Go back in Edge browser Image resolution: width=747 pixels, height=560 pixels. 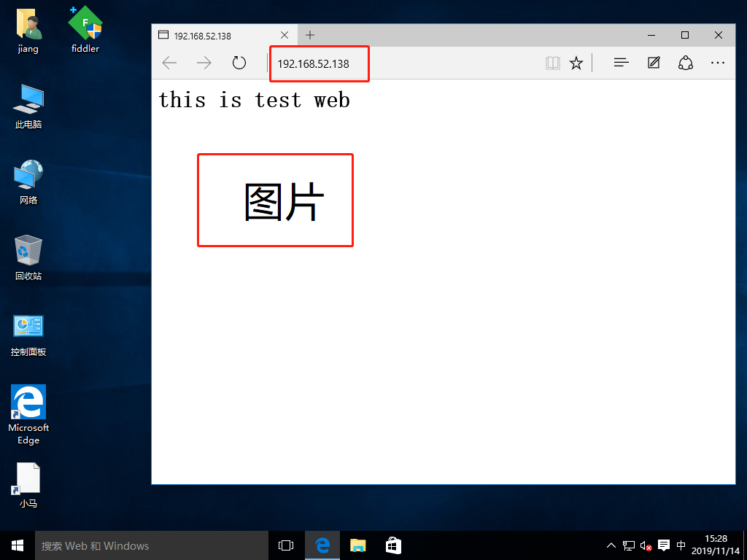[169, 63]
